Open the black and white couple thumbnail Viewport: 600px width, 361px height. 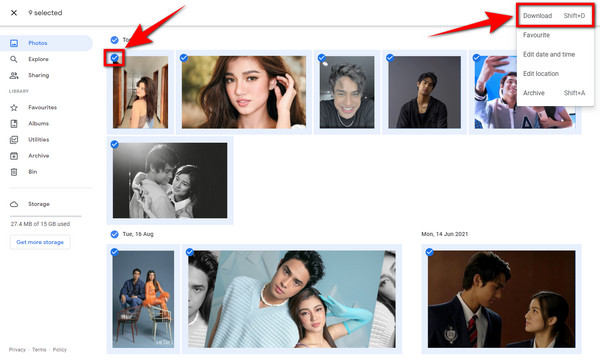tap(170, 180)
